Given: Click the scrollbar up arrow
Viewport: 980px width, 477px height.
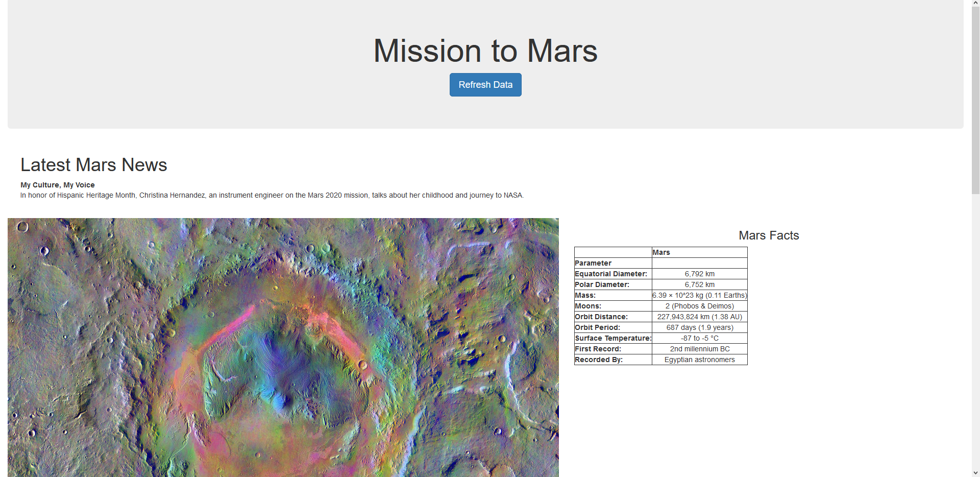Looking at the screenshot, I should (x=975, y=4).
